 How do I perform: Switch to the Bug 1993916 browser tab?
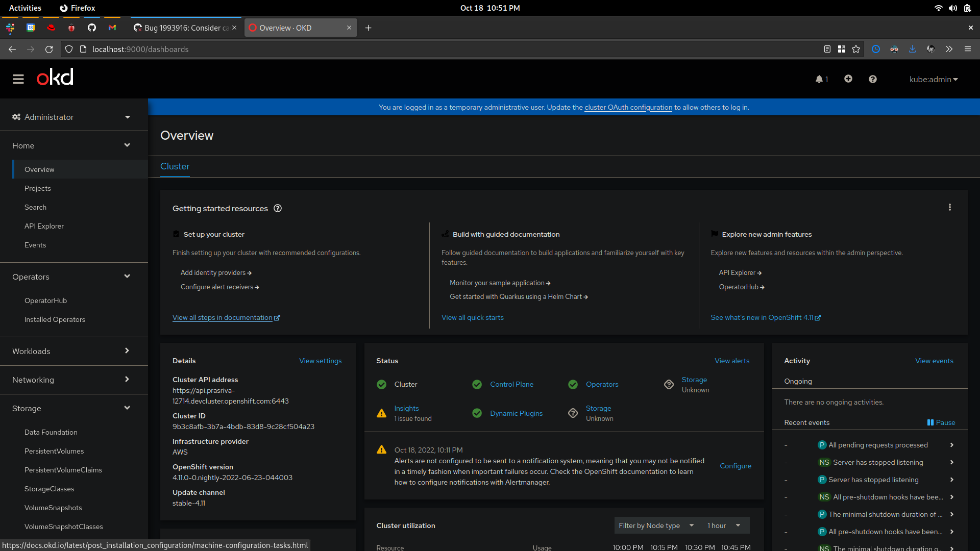pos(184,28)
